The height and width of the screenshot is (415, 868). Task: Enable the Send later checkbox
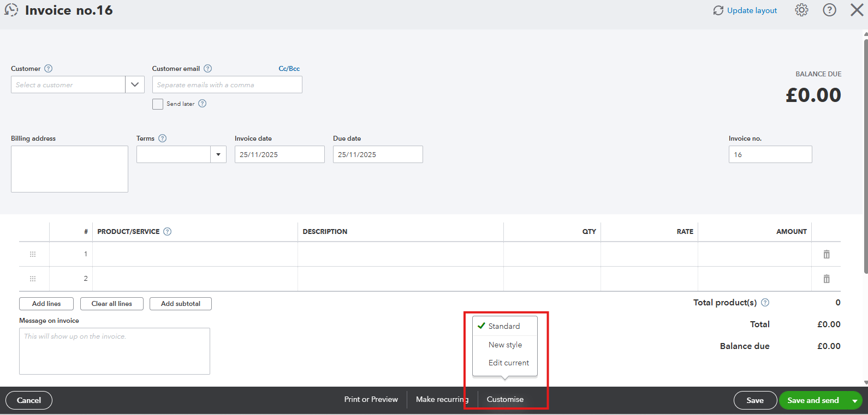158,104
